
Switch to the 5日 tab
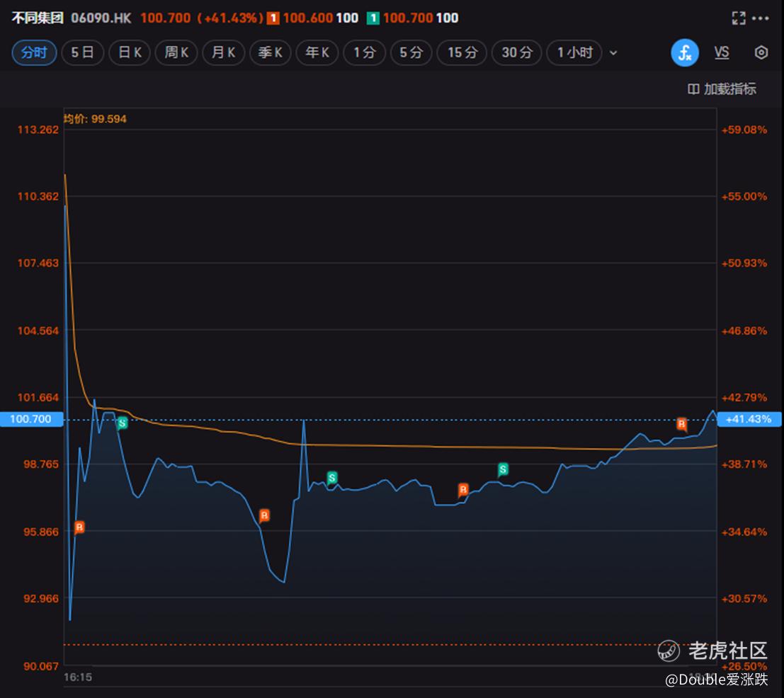tap(82, 53)
